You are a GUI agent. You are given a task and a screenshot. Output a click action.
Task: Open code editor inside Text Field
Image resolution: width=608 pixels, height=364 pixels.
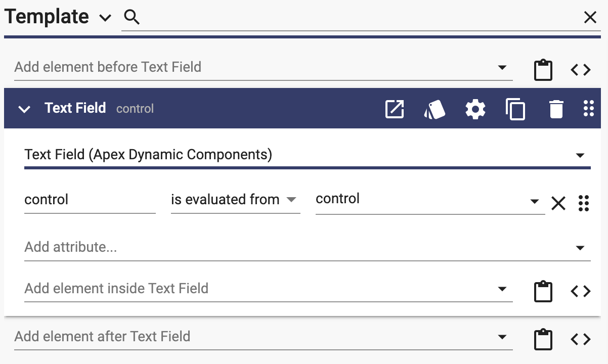click(x=580, y=291)
